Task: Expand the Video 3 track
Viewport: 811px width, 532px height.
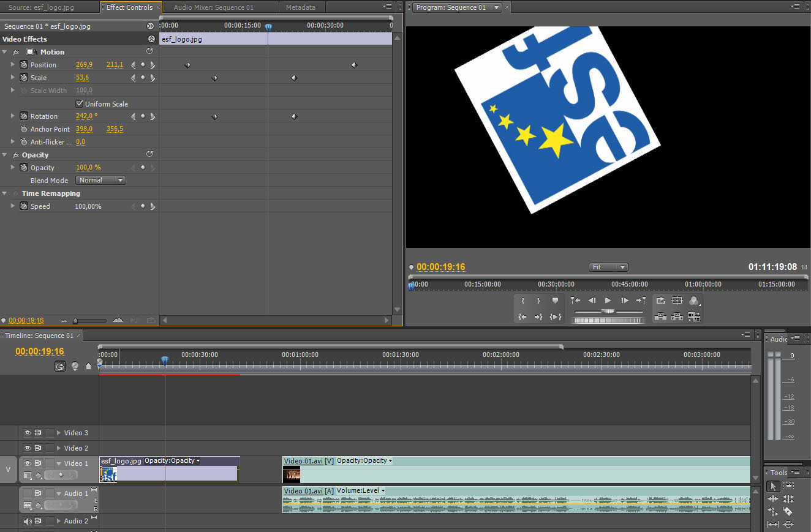Action: point(59,433)
